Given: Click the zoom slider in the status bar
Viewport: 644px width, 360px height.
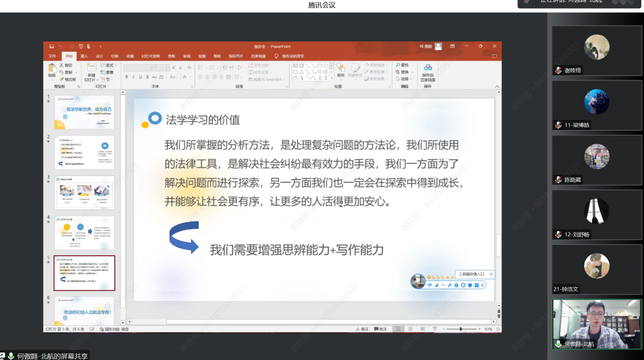Looking at the screenshot, I should (x=462, y=329).
